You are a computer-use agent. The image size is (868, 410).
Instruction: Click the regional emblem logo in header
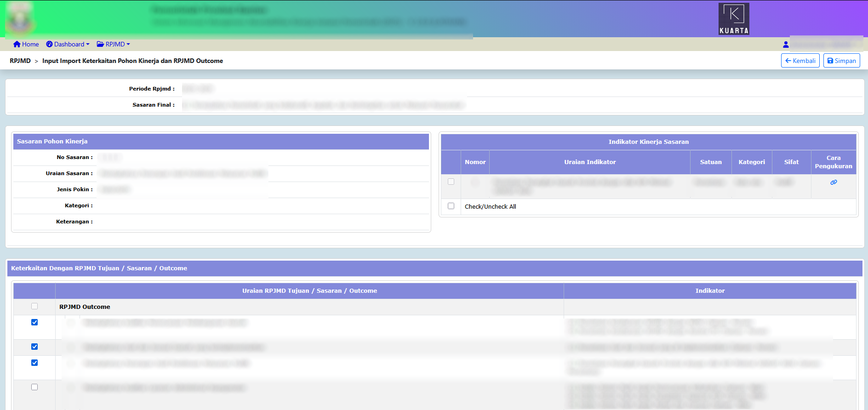tap(20, 19)
